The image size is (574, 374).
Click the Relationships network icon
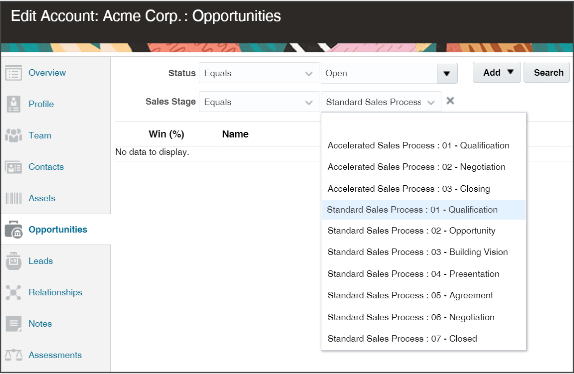point(14,292)
